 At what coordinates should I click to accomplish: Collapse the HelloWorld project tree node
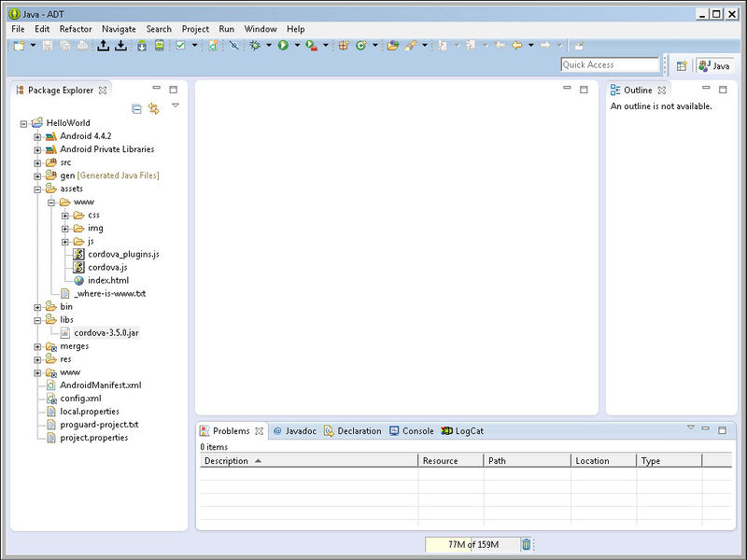[23, 123]
